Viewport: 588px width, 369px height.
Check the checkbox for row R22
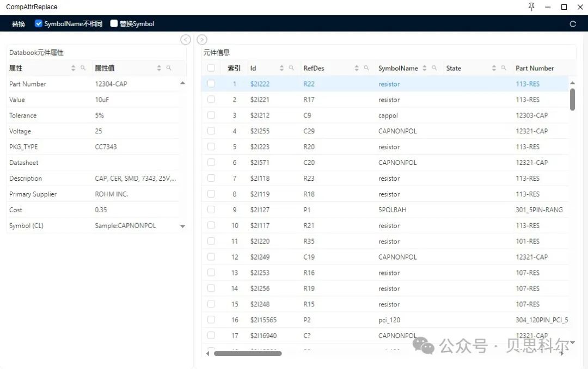pyautogui.click(x=211, y=84)
